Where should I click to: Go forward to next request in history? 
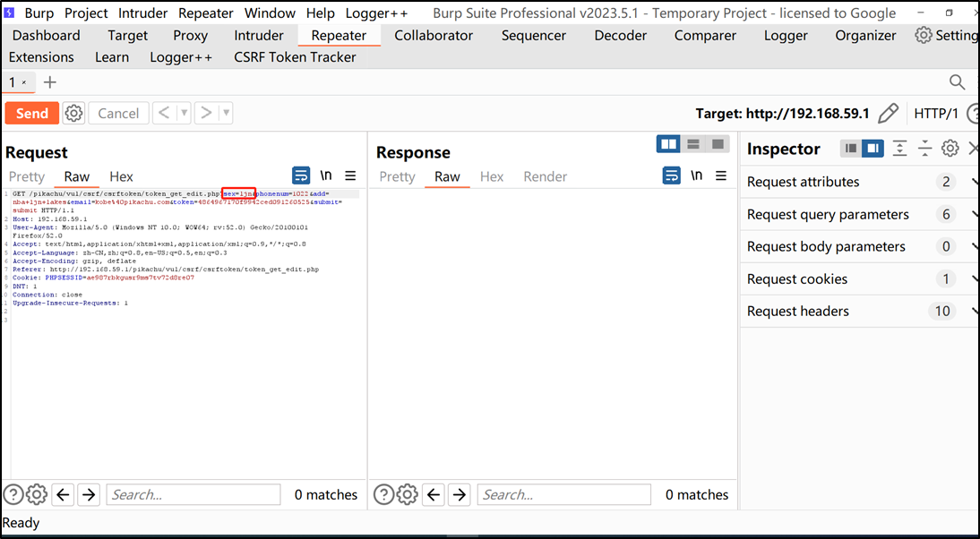coord(206,113)
